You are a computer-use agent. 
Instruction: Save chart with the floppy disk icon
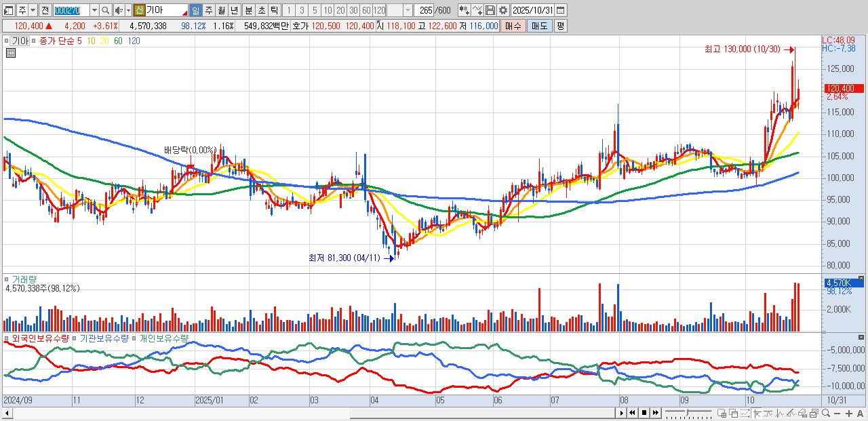tap(490, 10)
